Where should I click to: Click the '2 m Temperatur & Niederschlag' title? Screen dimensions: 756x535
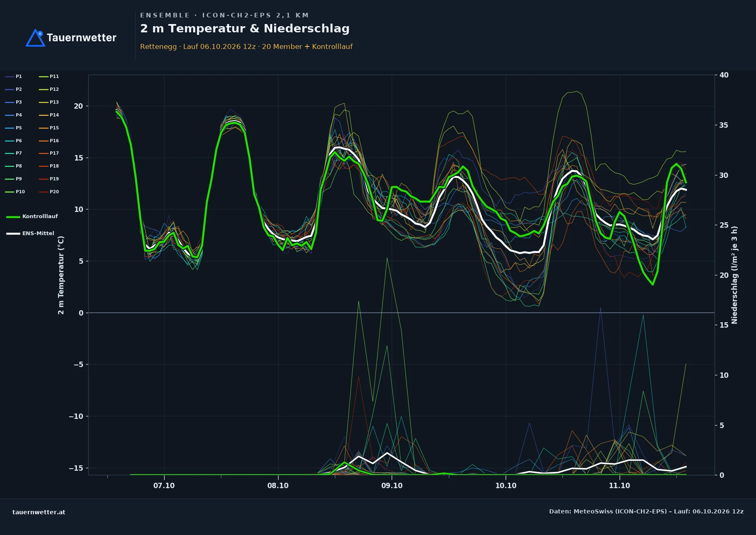point(245,29)
